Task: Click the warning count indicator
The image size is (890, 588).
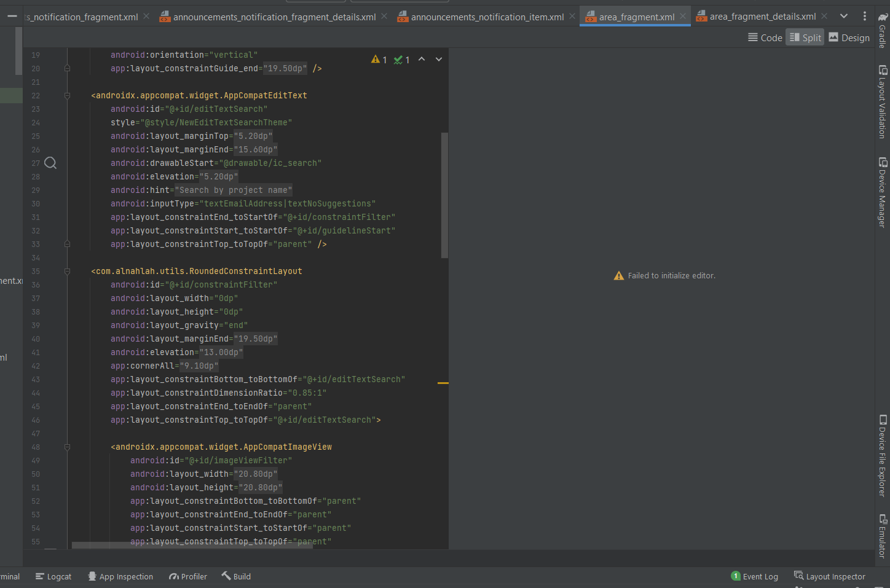Action: pos(379,60)
